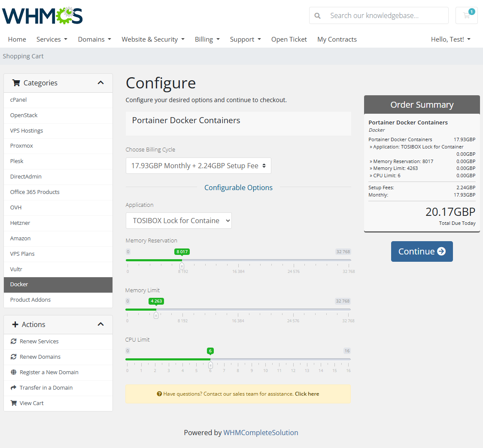Select the Hetzner category
This screenshot has height=448, width=483.
[x=58, y=223]
